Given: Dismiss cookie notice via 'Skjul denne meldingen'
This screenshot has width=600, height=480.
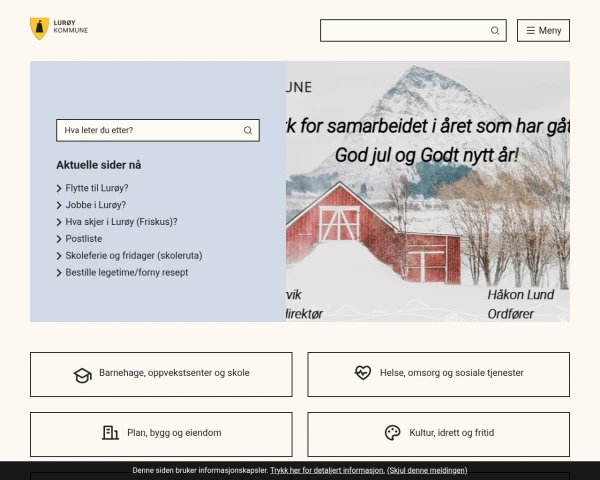Looking at the screenshot, I should pyautogui.click(x=427, y=470).
